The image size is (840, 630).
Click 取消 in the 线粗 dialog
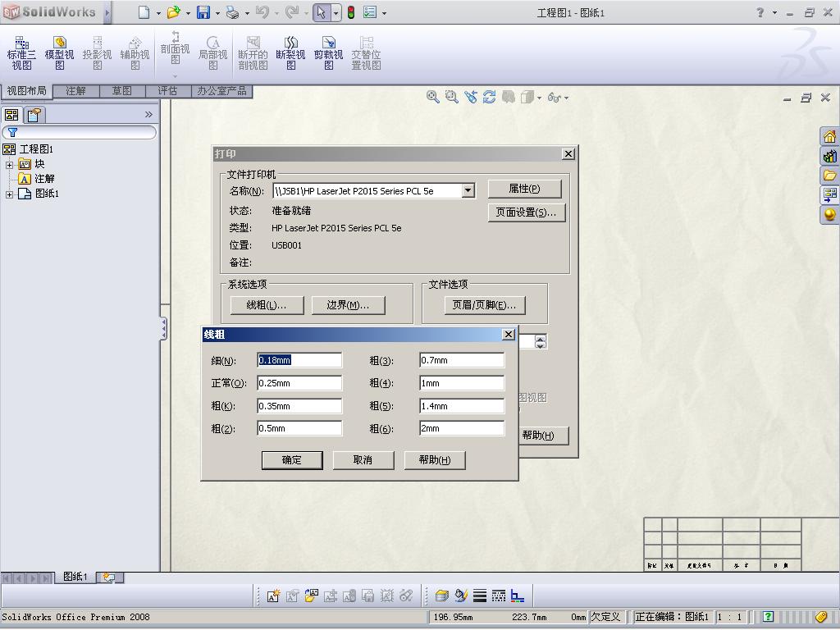click(x=363, y=460)
